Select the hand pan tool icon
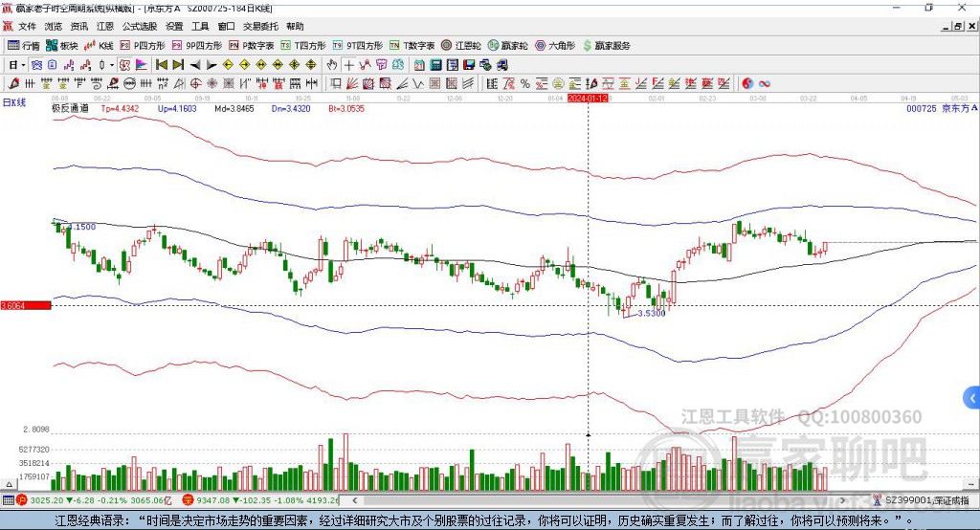The image size is (980, 530). tap(332, 65)
